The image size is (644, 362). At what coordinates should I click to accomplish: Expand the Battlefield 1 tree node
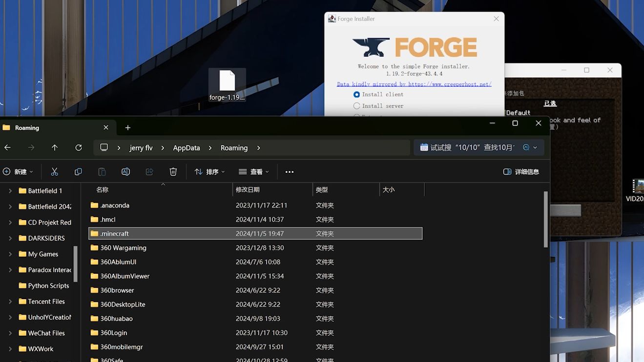[x=10, y=191]
